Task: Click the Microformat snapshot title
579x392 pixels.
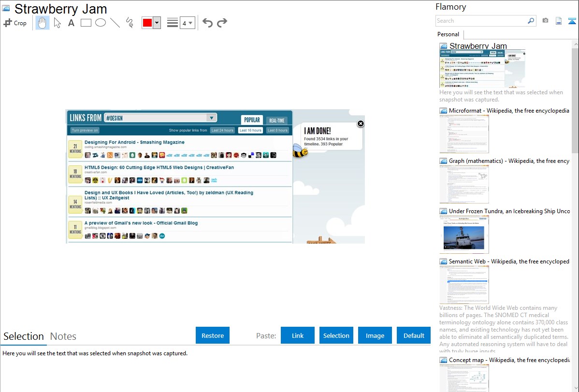Action: pos(509,111)
